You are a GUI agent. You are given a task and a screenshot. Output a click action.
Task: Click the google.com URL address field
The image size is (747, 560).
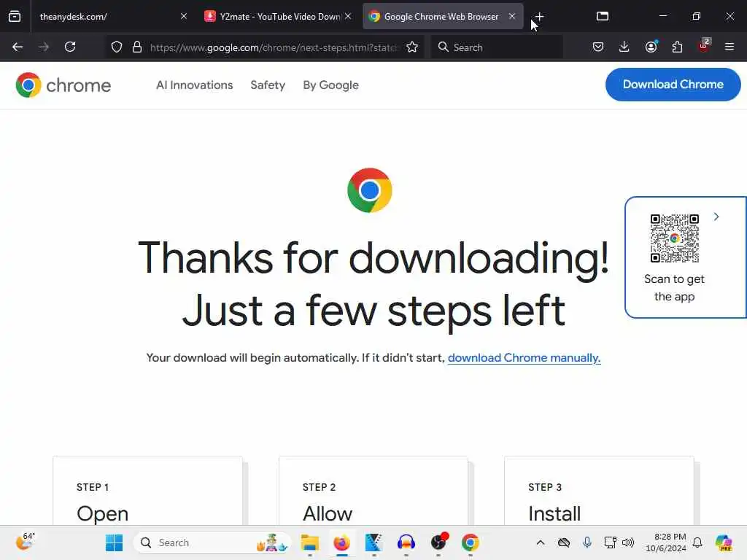tap(274, 47)
